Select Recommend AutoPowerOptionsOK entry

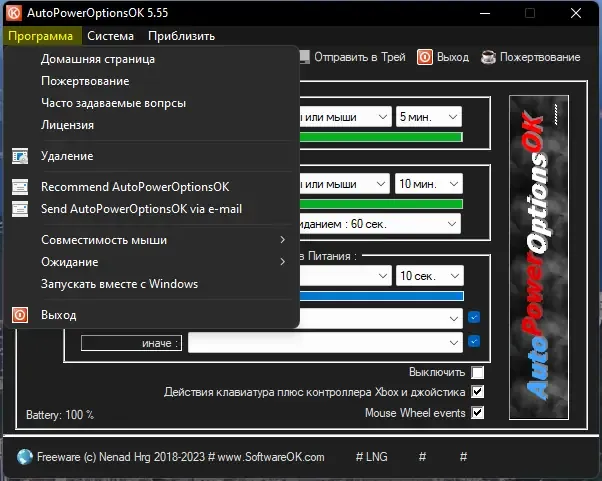151,187
